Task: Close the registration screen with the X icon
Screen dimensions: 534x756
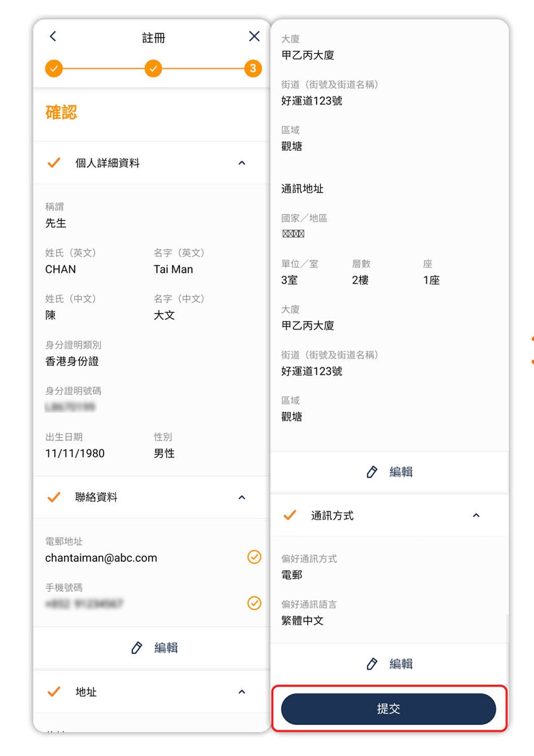Action: pos(254,36)
